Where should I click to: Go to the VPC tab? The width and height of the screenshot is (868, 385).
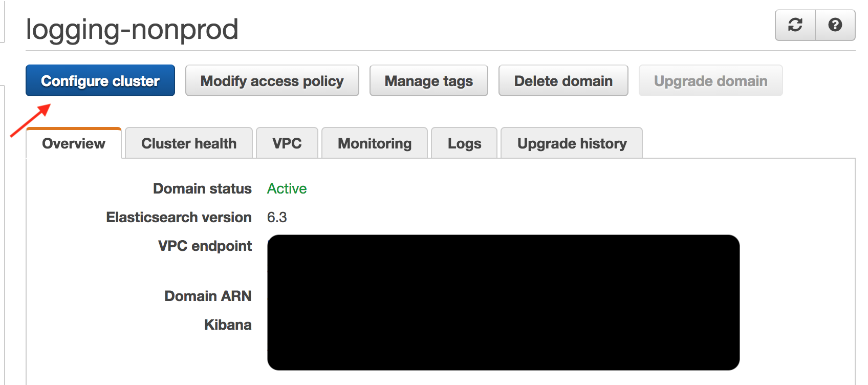click(x=287, y=143)
